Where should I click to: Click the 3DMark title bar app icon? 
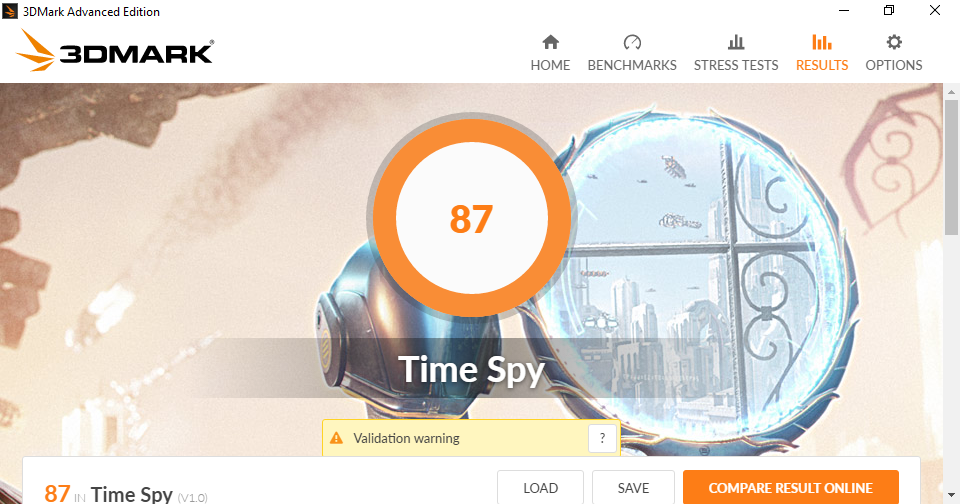point(10,11)
